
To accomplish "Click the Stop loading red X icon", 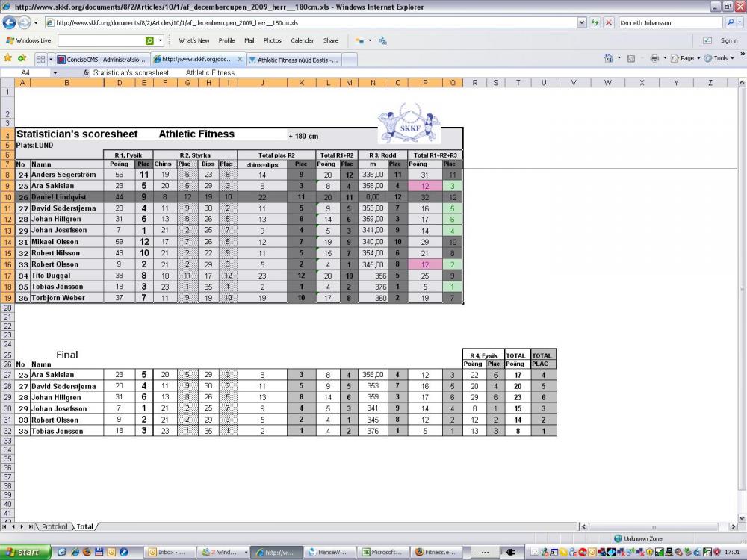I will pos(608,23).
